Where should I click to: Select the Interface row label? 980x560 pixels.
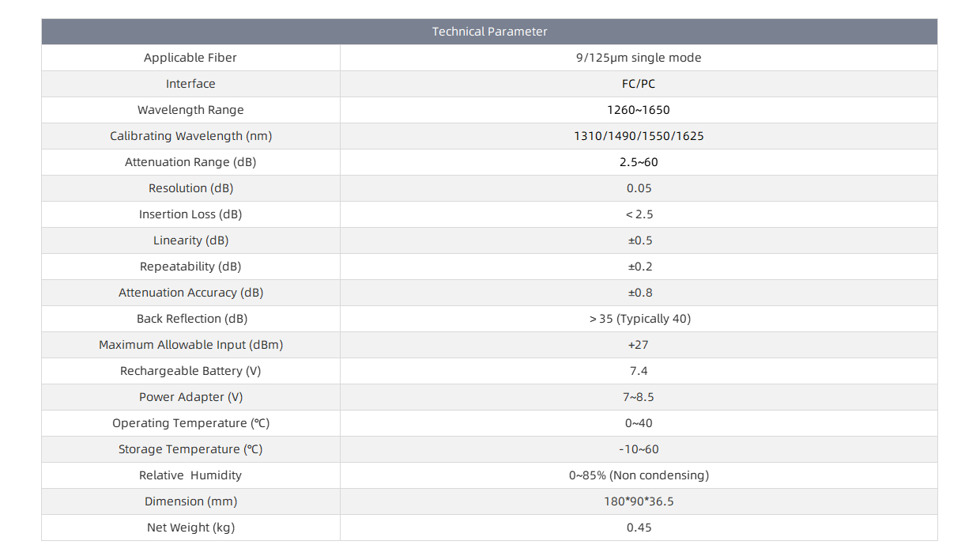coord(190,84)
